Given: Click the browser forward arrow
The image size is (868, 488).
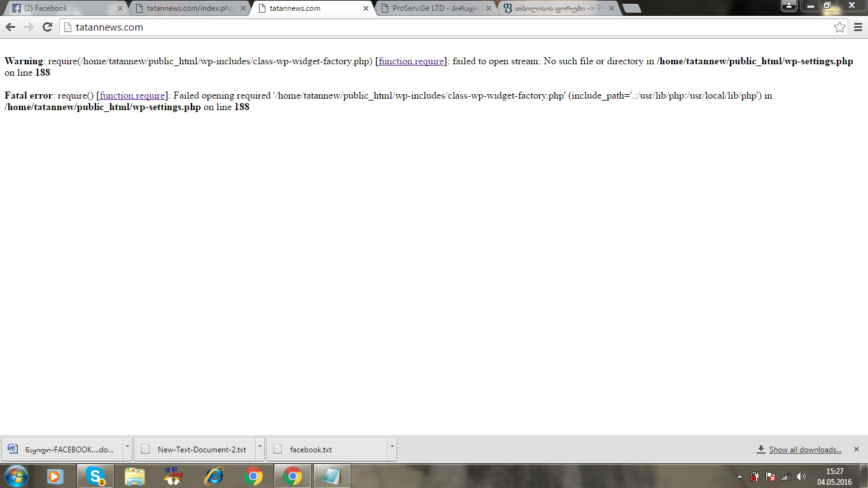Looking at the screenshot, I should click(x=29, y=27).
